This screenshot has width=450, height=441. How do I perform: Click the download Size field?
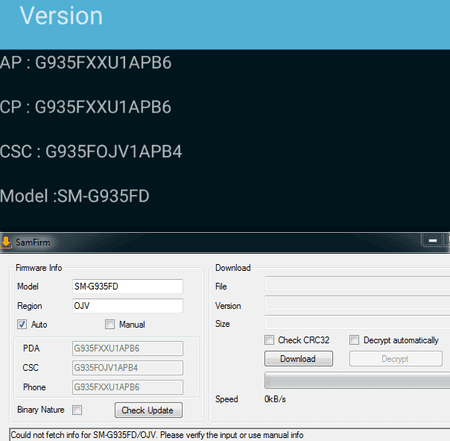point(357,322)
